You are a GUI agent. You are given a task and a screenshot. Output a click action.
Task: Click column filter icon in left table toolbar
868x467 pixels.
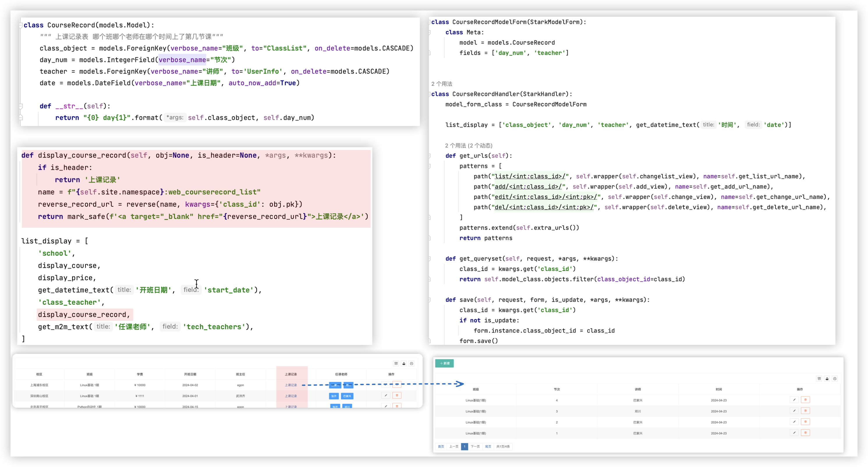[396, 364]
